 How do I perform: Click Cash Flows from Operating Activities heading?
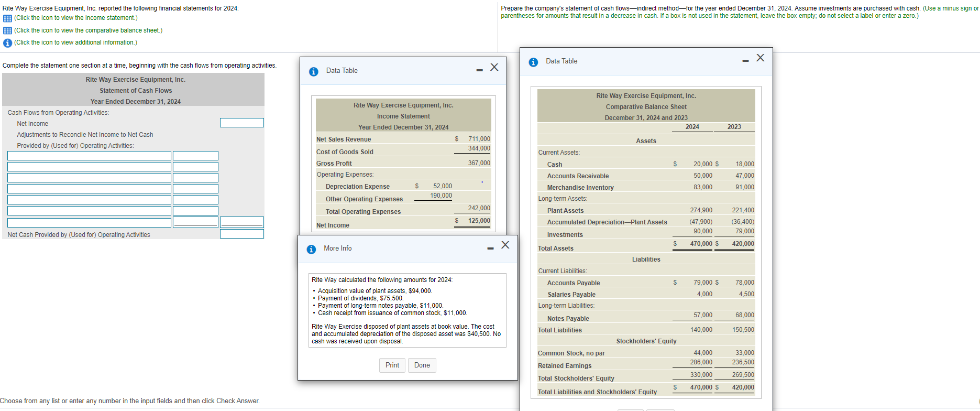[58, 113]
